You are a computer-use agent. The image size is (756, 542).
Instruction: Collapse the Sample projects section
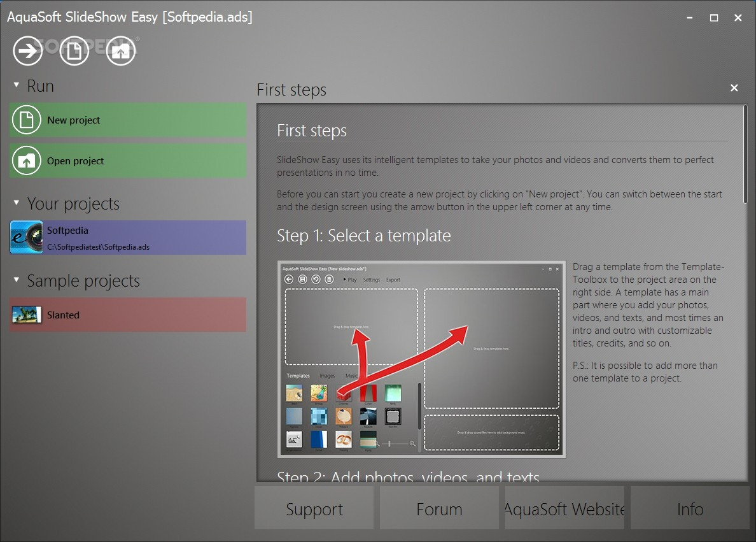point(17,280)
